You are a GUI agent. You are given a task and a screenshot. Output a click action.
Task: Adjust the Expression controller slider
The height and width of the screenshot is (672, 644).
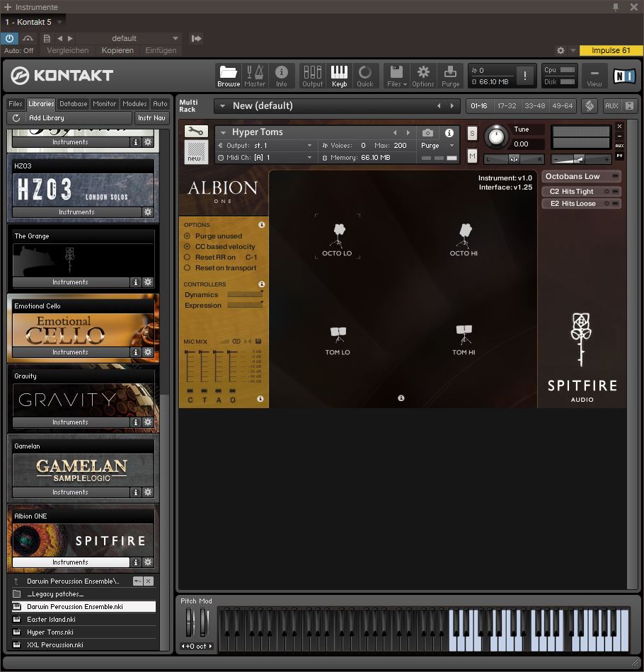click(245, 306)
